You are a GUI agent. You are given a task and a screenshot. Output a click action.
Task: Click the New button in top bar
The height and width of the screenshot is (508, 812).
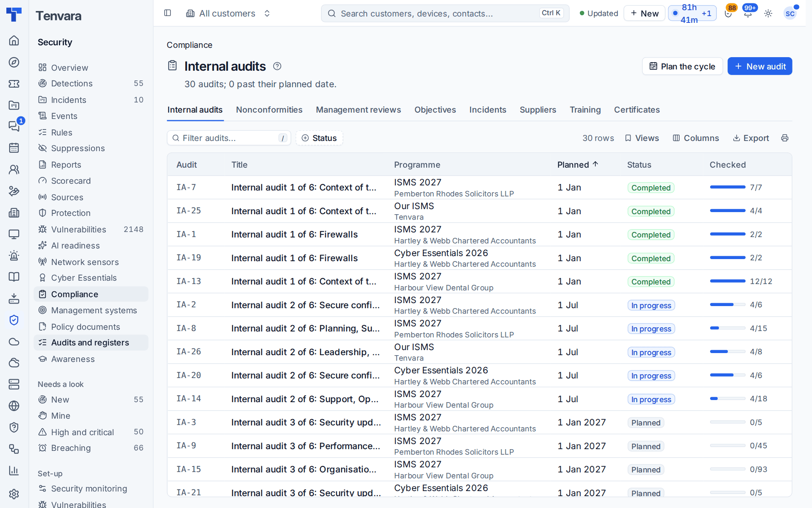[644, 14]
